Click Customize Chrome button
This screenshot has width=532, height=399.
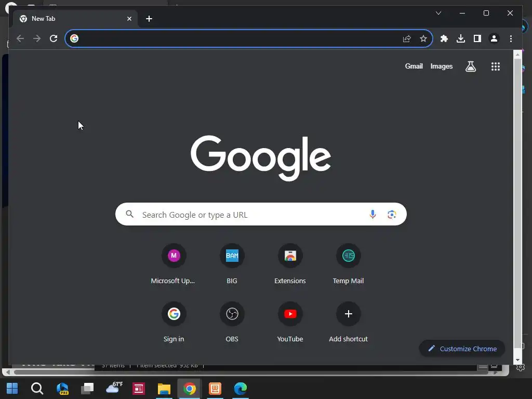point(462,349)
